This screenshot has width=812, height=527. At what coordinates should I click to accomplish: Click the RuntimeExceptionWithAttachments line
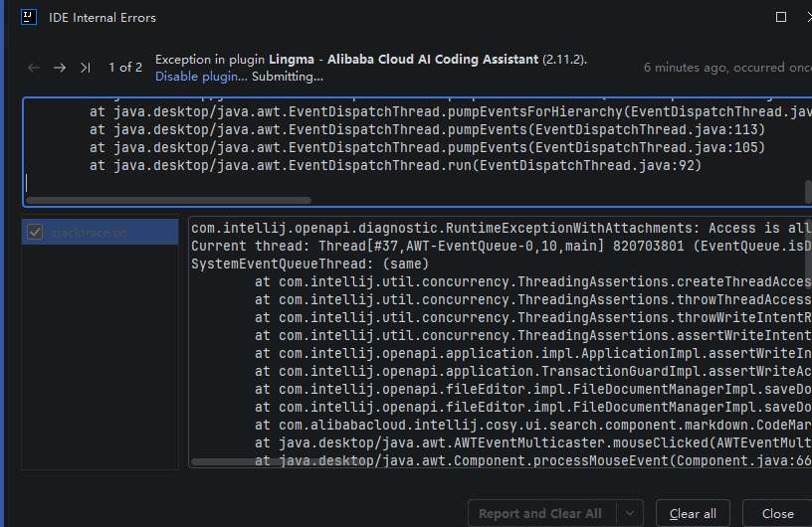502,229
